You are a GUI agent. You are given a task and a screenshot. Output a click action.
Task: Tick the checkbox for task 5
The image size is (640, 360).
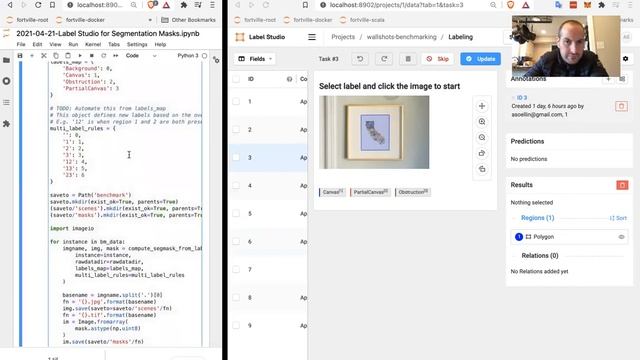(x=236, y=213)
